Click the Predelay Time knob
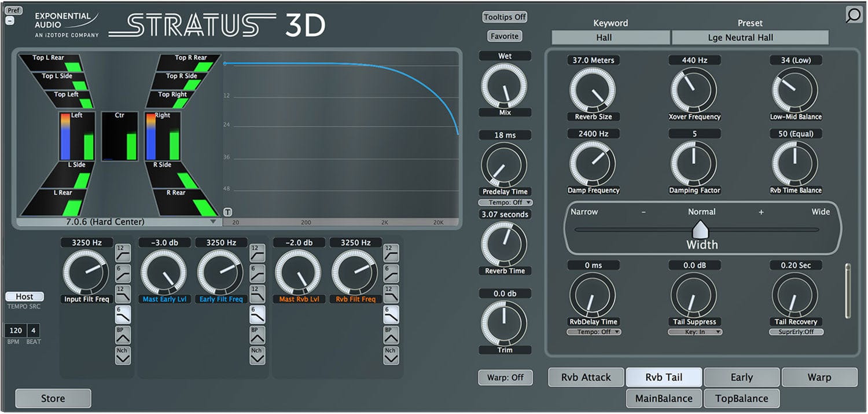The height and width of the screenshot is (414, 868). (x=505, y=165)
